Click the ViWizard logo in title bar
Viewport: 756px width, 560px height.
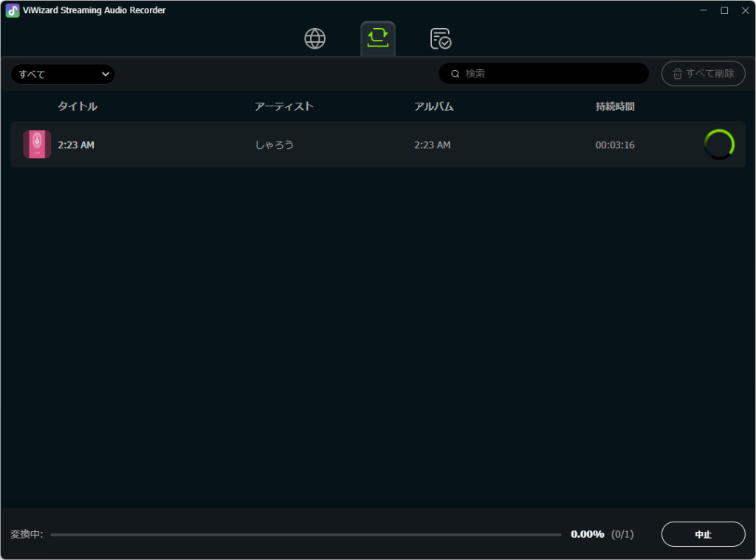pyautogui.click(x=12, y=10)
